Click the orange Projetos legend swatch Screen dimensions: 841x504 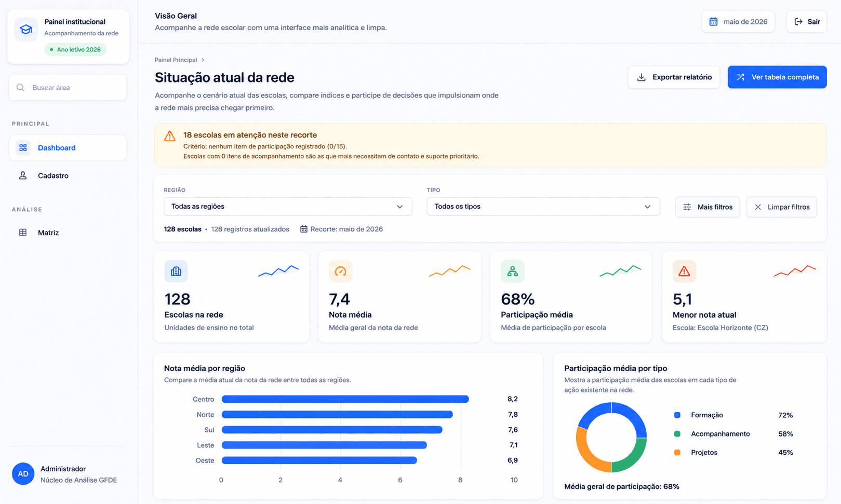point(677,453)
